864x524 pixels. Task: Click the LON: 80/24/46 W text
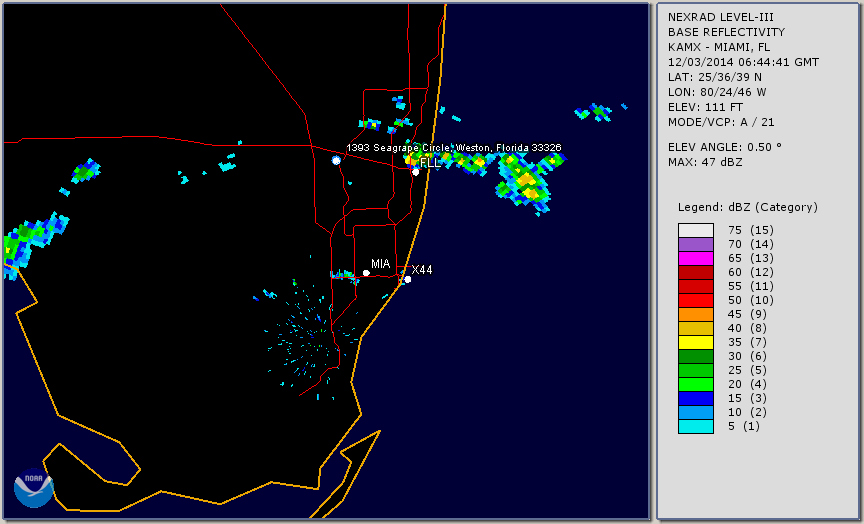pyautogui.click(x=717, y=92)
